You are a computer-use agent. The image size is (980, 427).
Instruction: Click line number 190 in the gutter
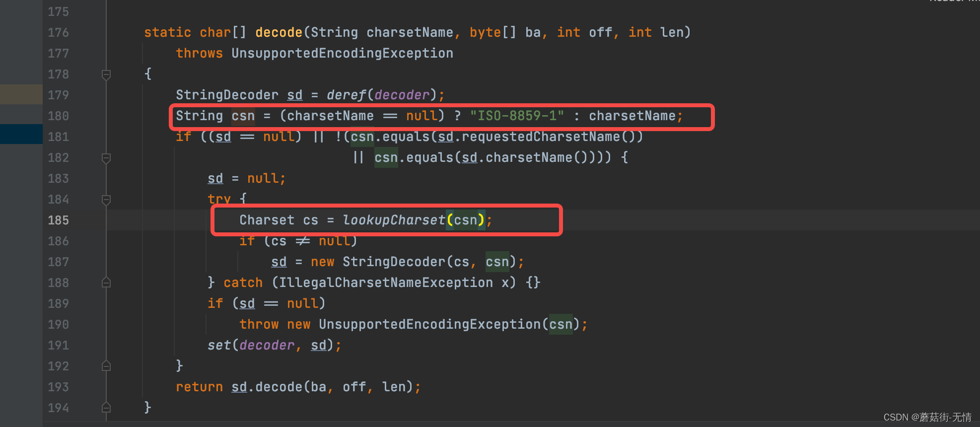pos(58,325)
